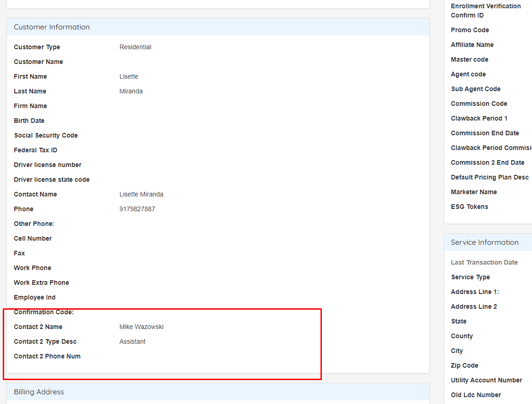
Task: Click the Federal Tax ID label
Action: pyautogui.click(x=35, y=150)
